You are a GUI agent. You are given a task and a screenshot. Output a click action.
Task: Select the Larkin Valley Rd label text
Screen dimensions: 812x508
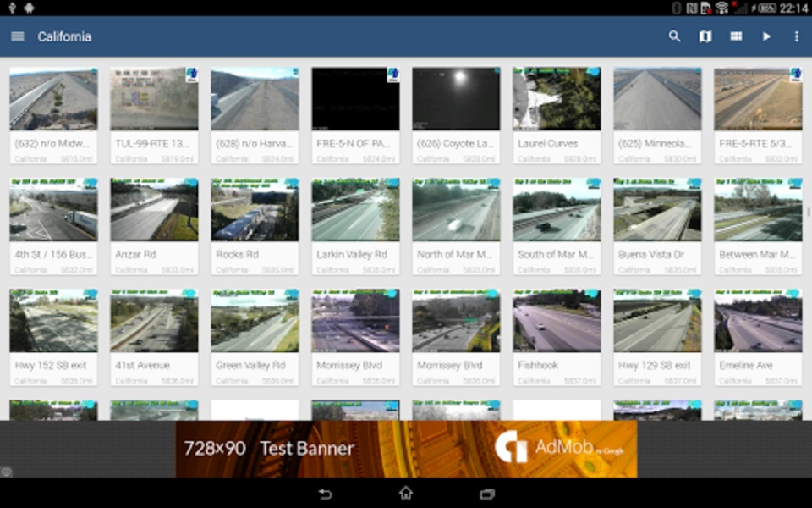point(351,255)
